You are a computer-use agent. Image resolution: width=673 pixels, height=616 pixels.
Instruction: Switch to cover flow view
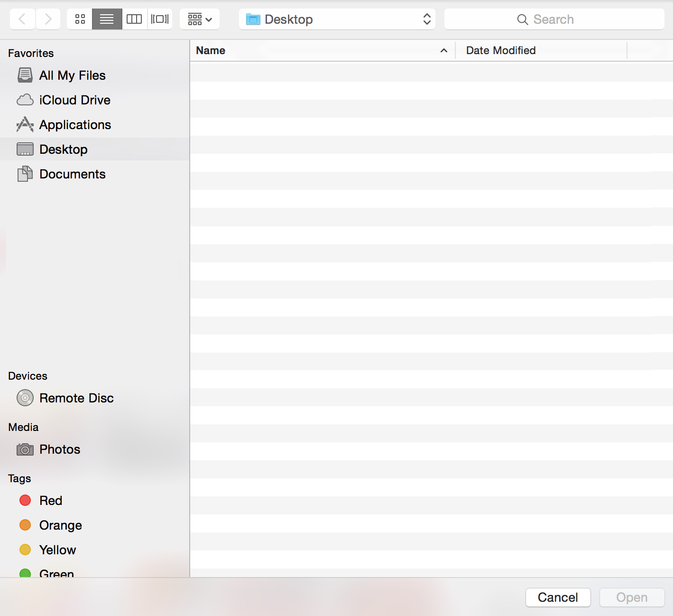click(160, 19)
